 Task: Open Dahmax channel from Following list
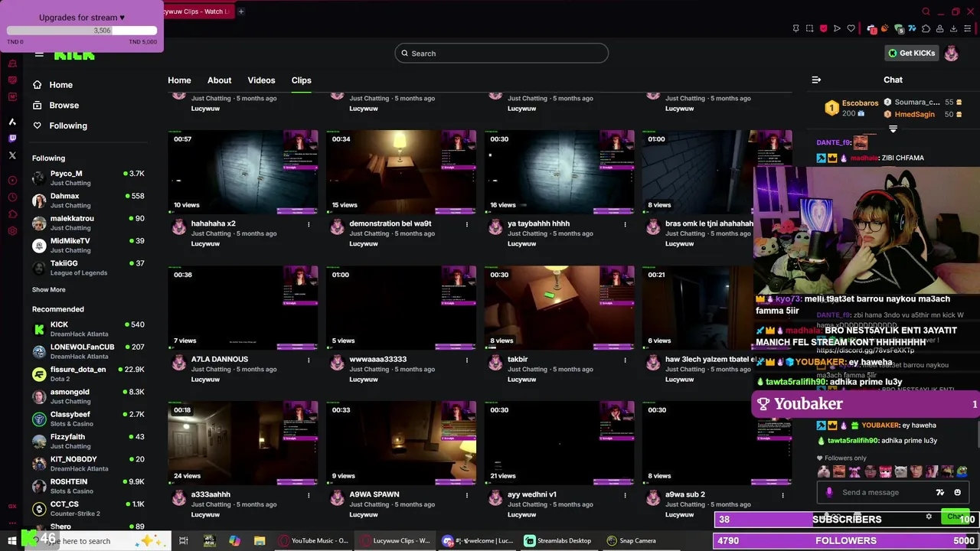pos(88,201)
